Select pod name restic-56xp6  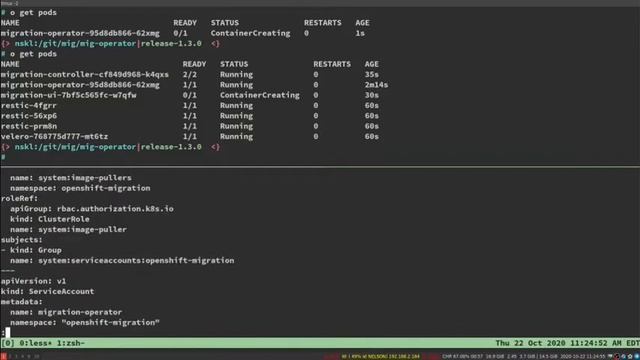[x=29, y=116]
